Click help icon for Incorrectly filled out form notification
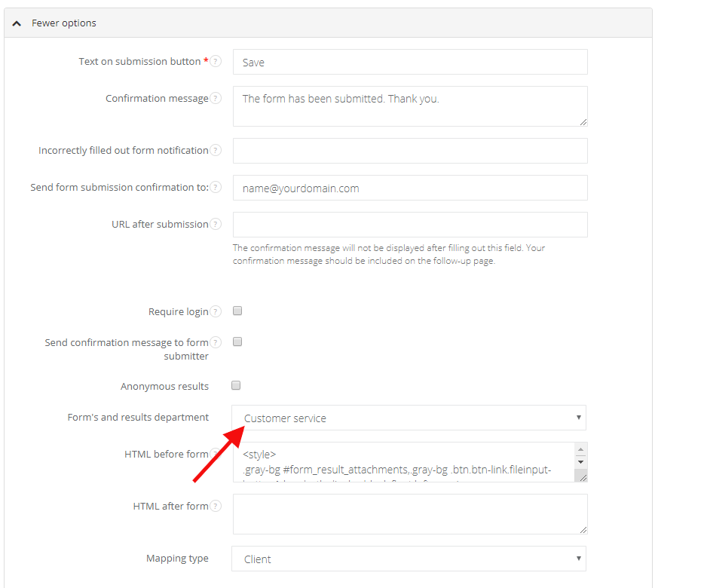This screenshot has width=704, height=588. (216, 151)
